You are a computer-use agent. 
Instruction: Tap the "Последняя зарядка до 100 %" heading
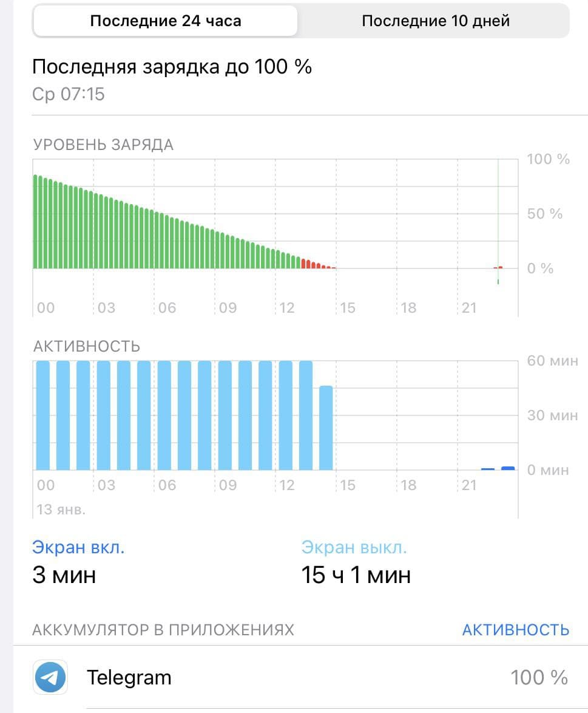(x=172, y=67)
